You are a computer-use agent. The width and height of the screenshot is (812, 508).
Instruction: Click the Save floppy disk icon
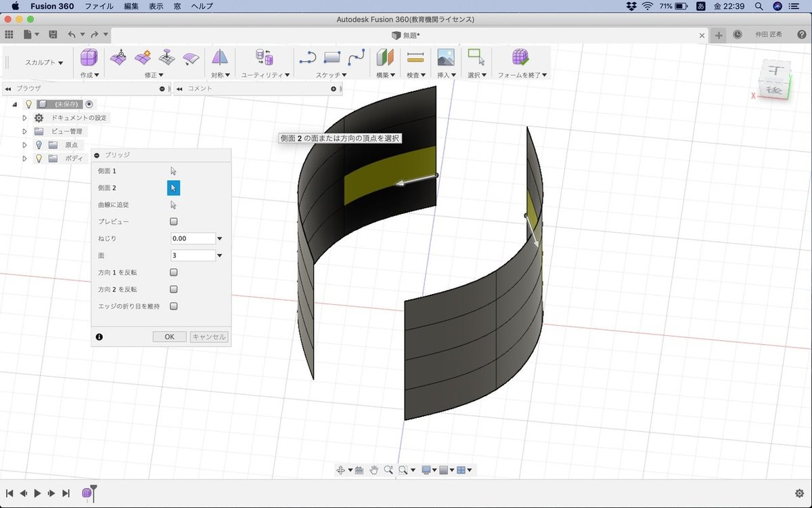click(x=53, y=35)
